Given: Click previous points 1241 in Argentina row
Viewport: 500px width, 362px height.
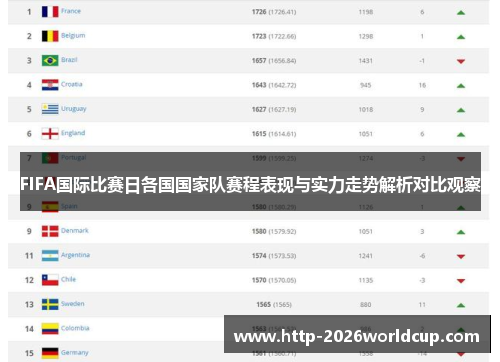Looking at the screenshot, I should [366, 256].
